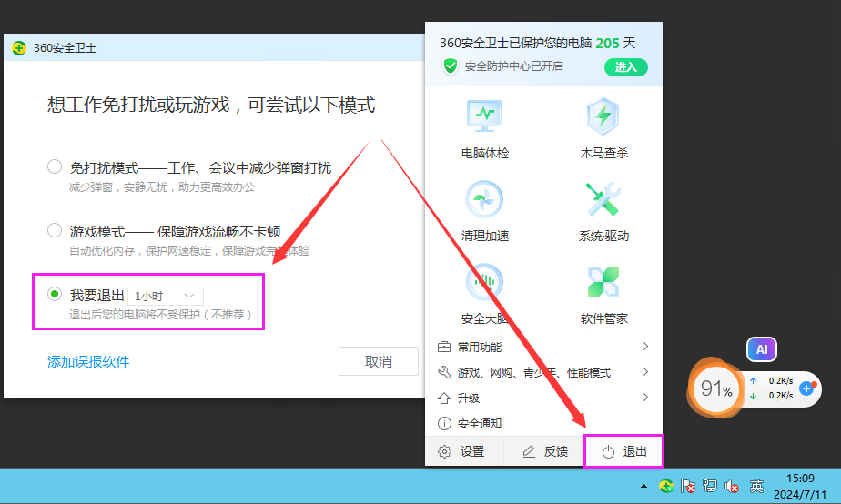Open 添加误报软件 link
Screen dimensions: 841x504
coord(88,362)
